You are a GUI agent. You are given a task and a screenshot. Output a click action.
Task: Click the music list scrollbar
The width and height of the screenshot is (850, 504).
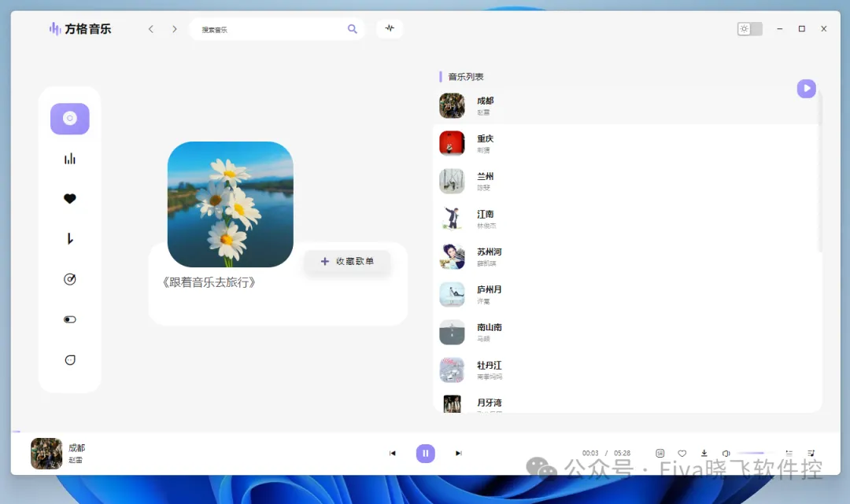[x=819, y=171]
